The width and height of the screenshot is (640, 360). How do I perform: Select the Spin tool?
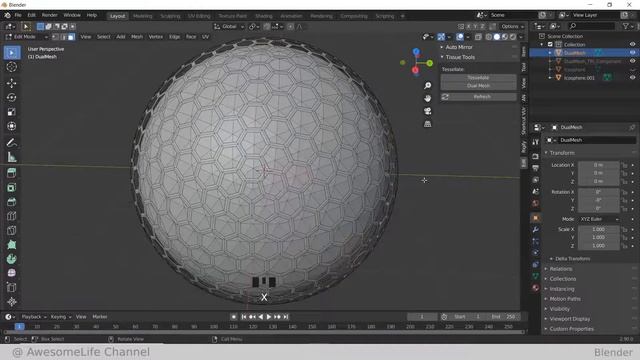point(12,259)
